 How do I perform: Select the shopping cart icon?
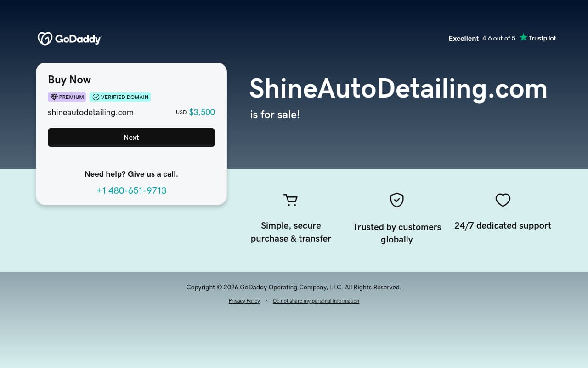(290, 200)
